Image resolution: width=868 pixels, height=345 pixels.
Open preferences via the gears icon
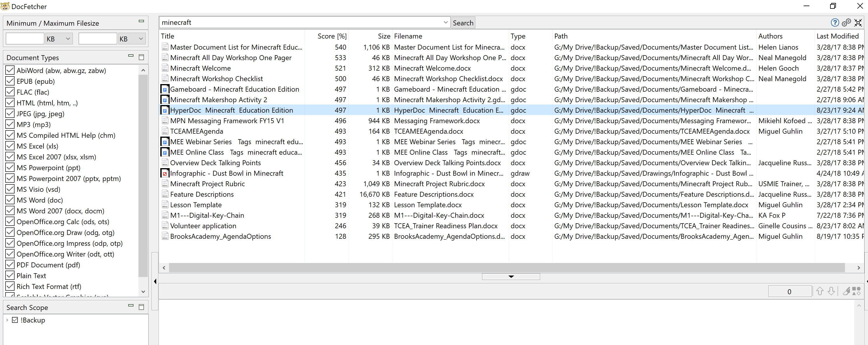(x=846, y=22)
